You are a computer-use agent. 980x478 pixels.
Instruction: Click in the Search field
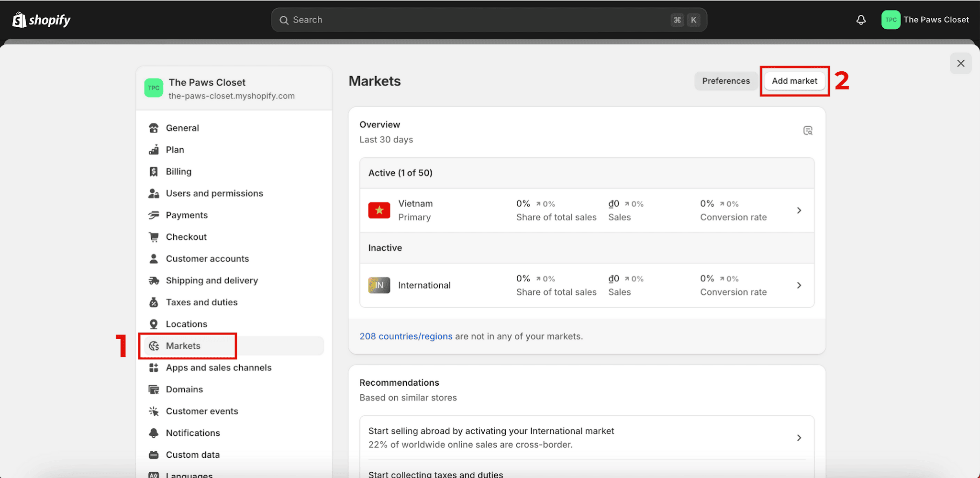[x=489, y=20]
